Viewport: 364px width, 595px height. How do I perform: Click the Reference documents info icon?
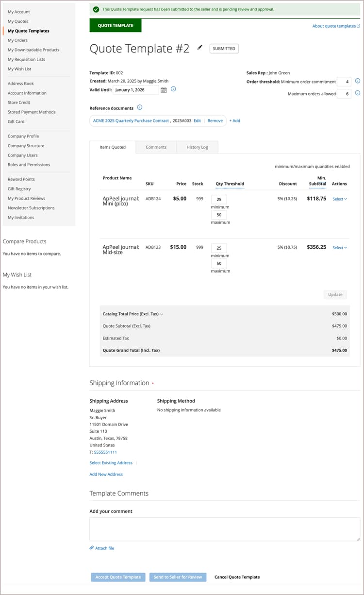[140, 107]
